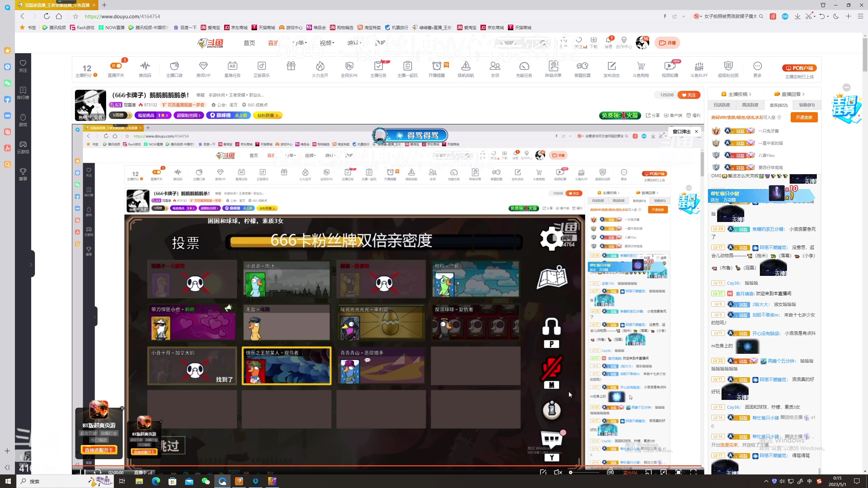Open the 更多 more options icon
The height and width of the screenshot is (488, 868).
coord(757,66)
